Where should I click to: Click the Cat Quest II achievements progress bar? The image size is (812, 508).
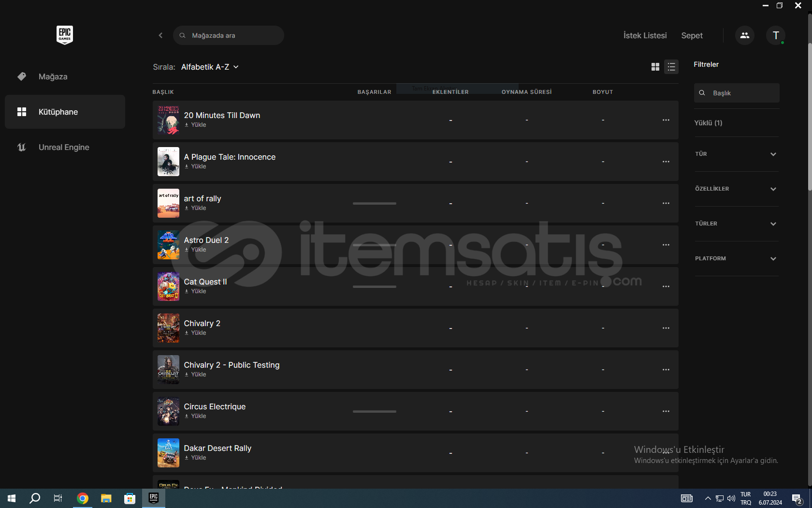point(375,286)
